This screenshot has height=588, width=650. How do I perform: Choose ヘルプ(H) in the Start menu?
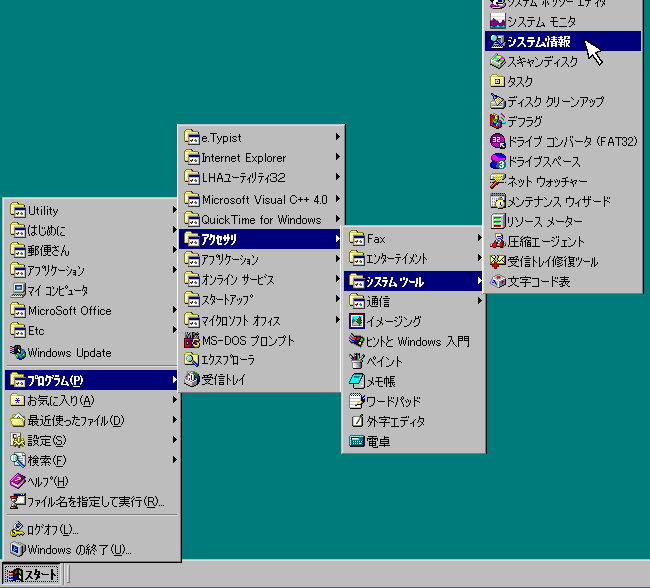(92, 481)
